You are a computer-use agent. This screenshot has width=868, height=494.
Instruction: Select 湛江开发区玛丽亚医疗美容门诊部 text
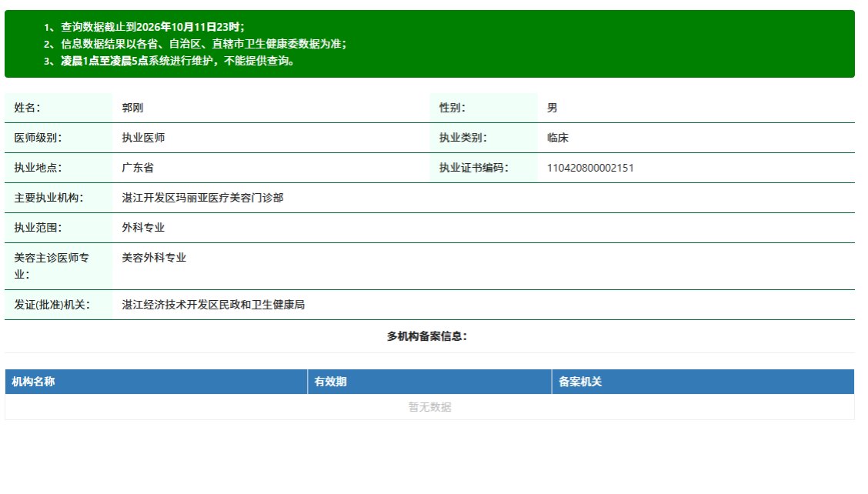pos(202,198)
